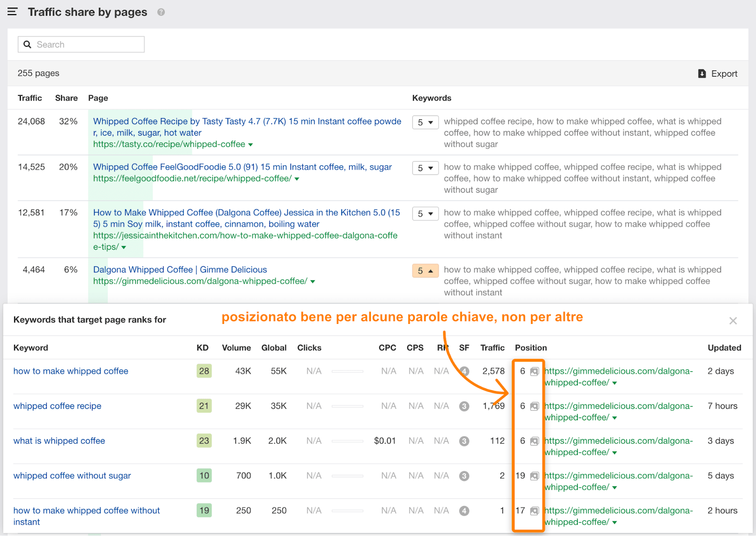Expand keywords dropdown for FeelGoodFoodie page
Viewport: 756px width, 536px height.
click(425, 168)
